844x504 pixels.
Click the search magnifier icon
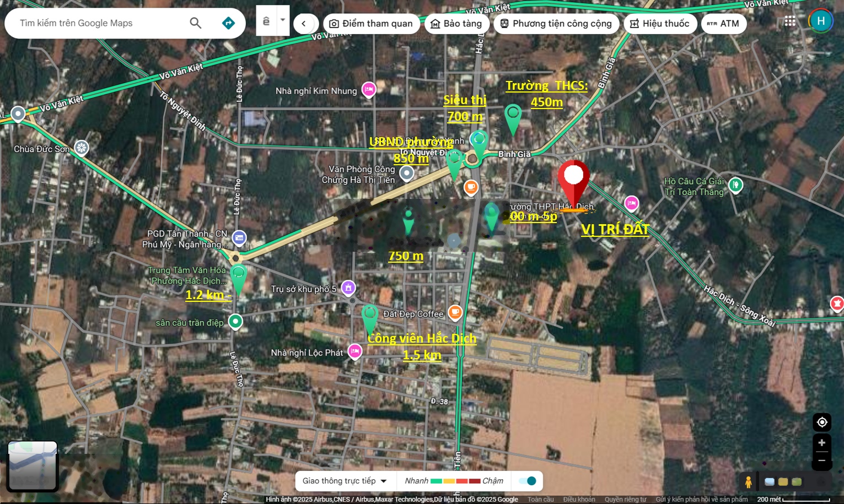(x=196, y=23)
